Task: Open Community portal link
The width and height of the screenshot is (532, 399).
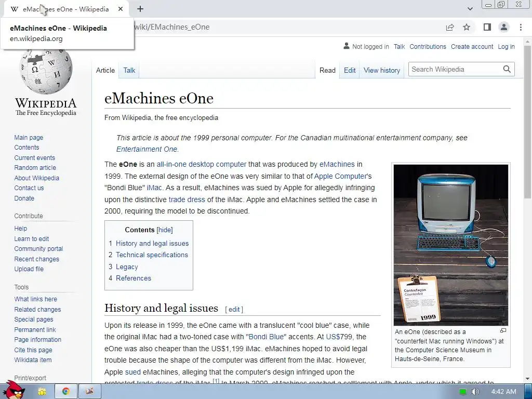Action: tap(38, 249)
